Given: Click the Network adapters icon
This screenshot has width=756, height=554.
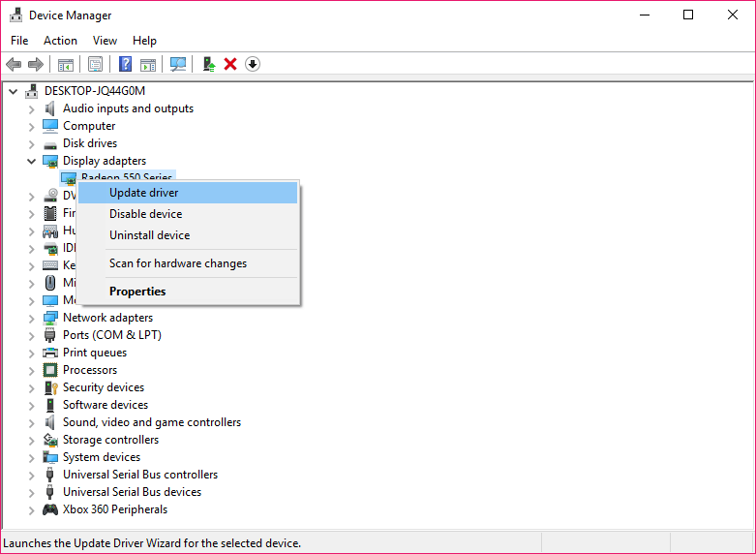Looking at the screenshot, I should [50, 318].
